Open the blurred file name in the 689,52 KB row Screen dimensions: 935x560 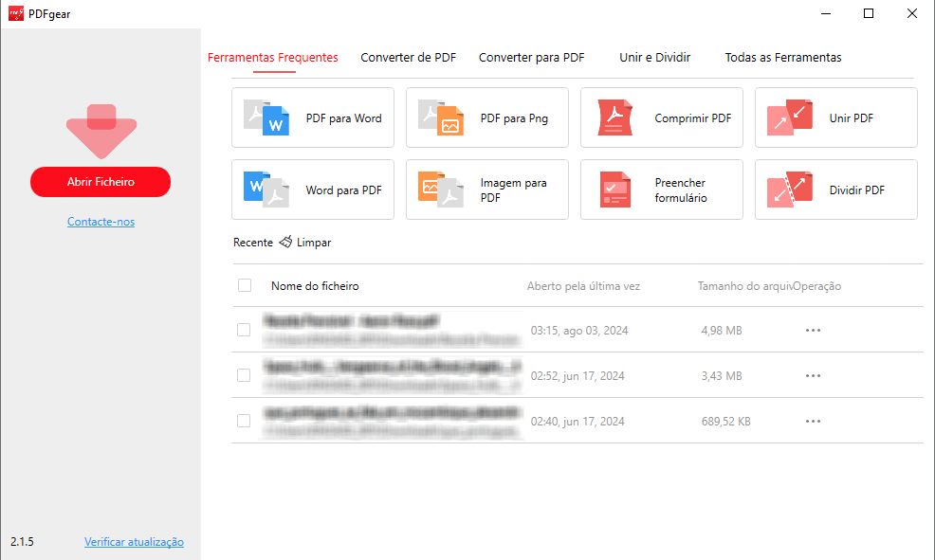[392, 412]
